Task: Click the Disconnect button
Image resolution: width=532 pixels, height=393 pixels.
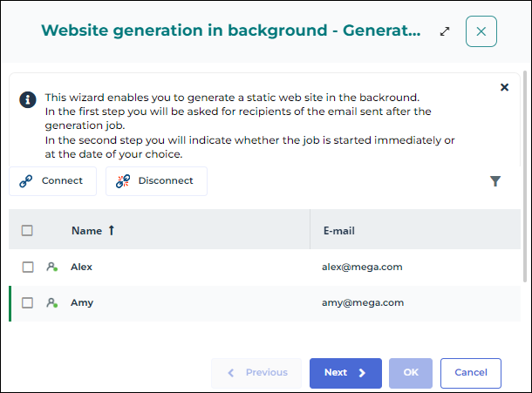Action: coord(156,181)
